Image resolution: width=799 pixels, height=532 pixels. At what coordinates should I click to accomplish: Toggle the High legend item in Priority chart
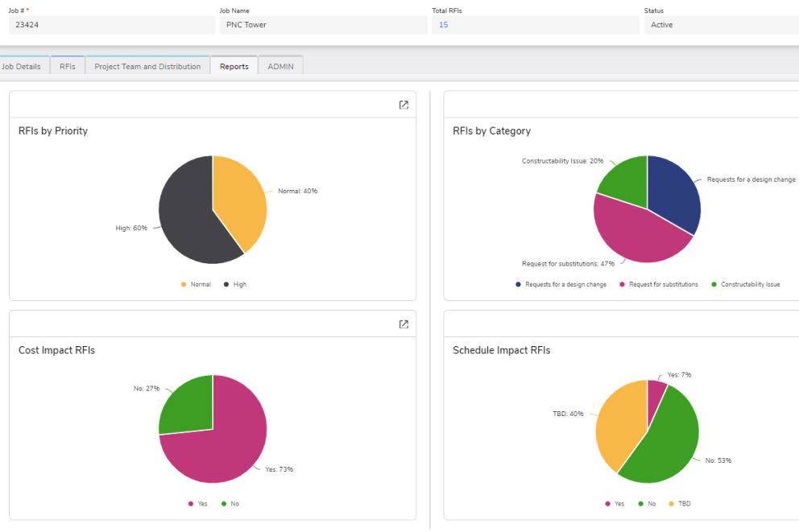pos(235,284)
